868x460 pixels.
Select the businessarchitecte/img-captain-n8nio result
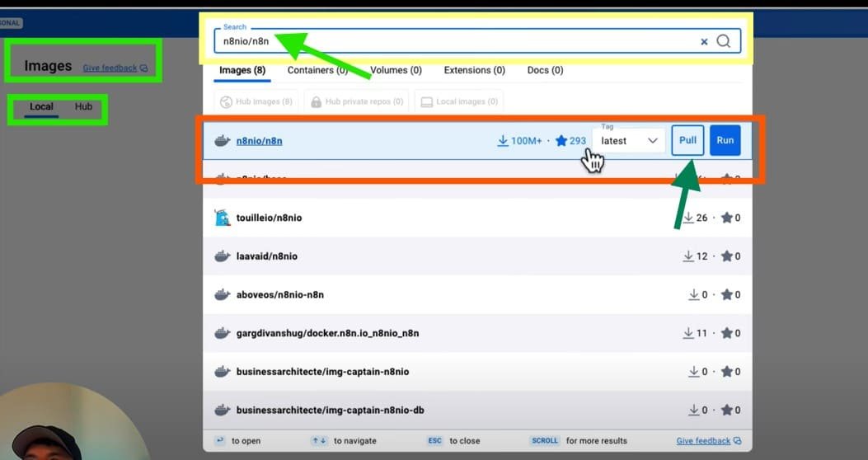(x=477, y=372)
